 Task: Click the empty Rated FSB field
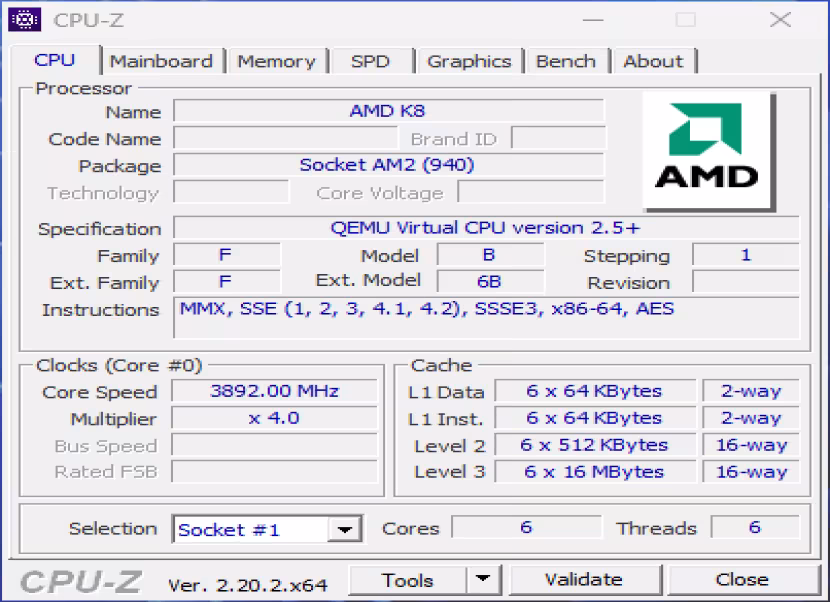[x=274, y=472]
